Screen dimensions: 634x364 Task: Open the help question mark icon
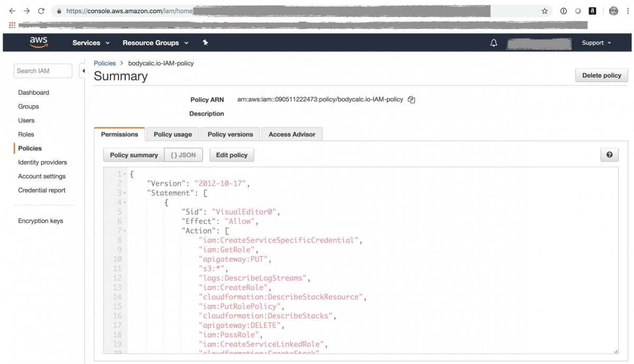click(609, 154)
